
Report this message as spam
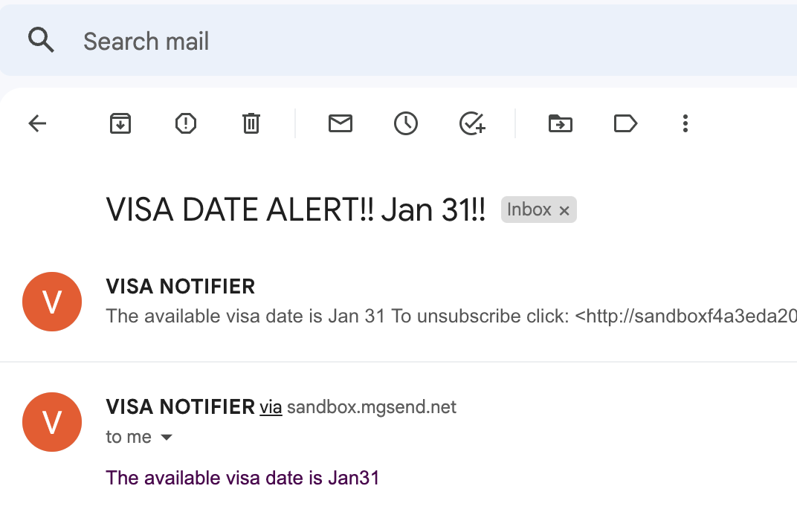(x=185, y=123)
